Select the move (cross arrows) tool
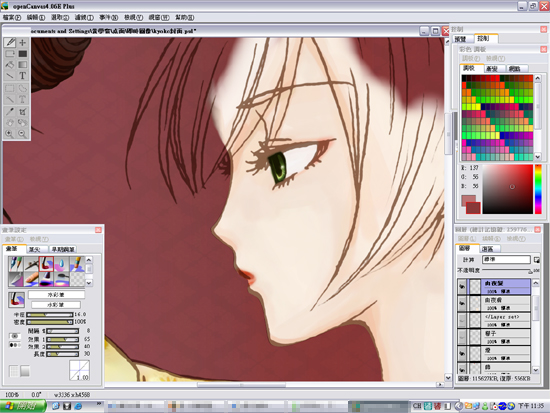The width and height of the screenshot is (550, 413). [x=23, y=42]
